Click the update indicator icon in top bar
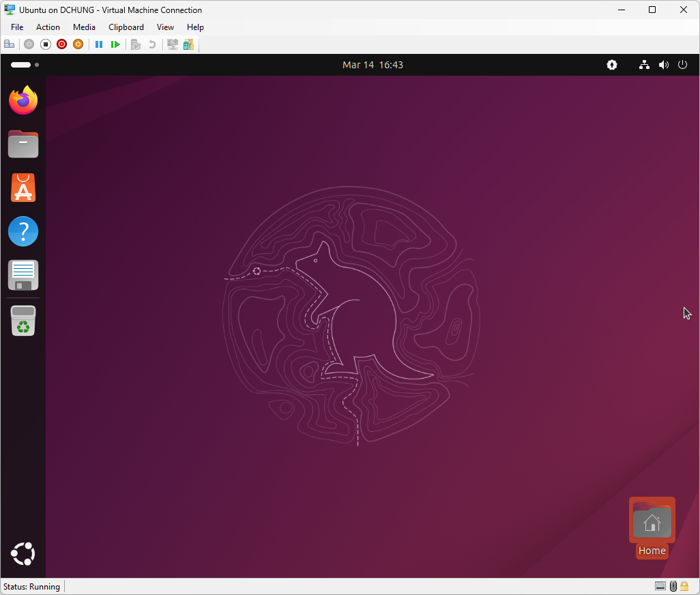 611,65
